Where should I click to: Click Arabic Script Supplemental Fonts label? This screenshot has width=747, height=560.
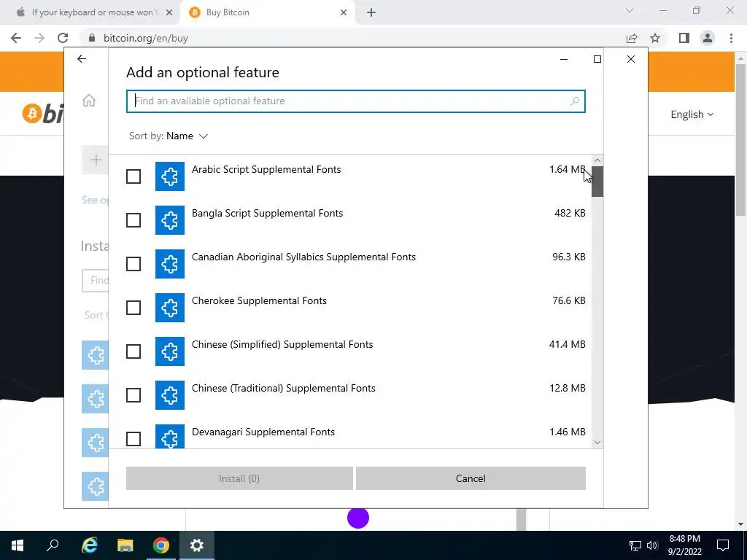click(266, 169)
